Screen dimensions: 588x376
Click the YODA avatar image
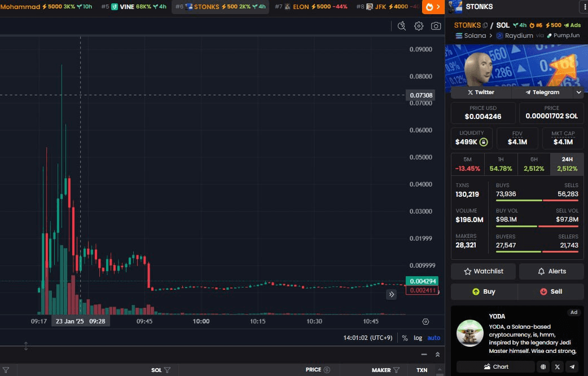coord(470,333)
